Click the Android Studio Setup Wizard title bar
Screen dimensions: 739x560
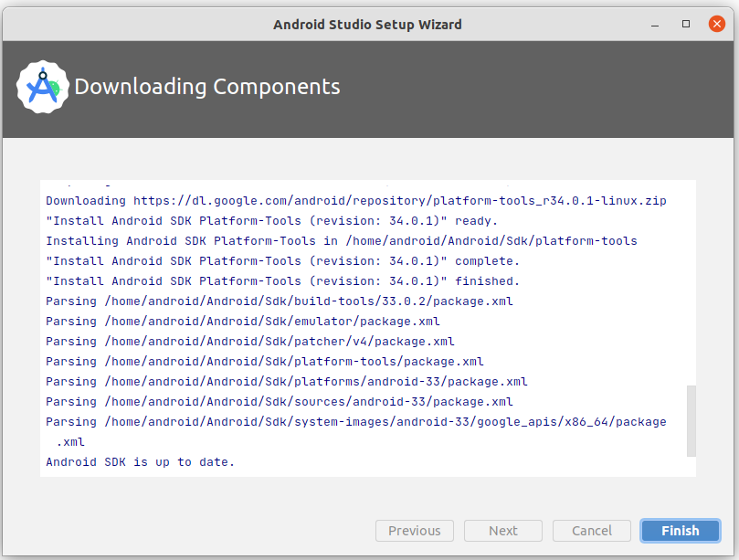point(367,25)
